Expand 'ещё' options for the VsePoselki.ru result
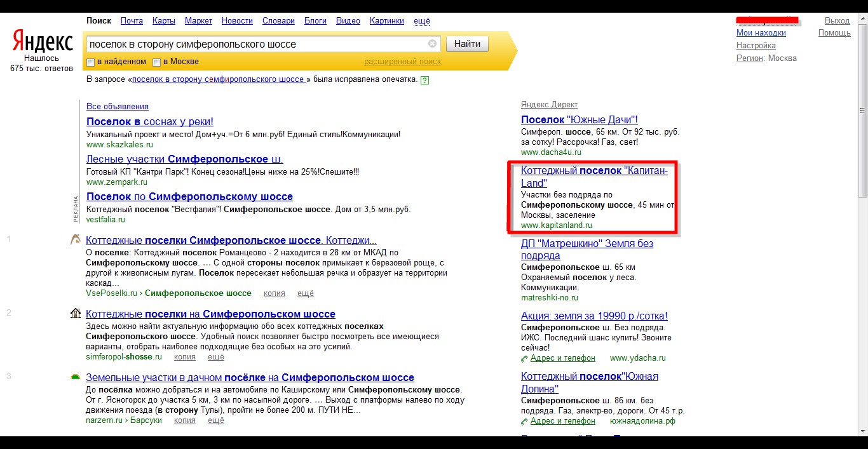The width and height of the screenshot is (868, 449). (306, 293)
